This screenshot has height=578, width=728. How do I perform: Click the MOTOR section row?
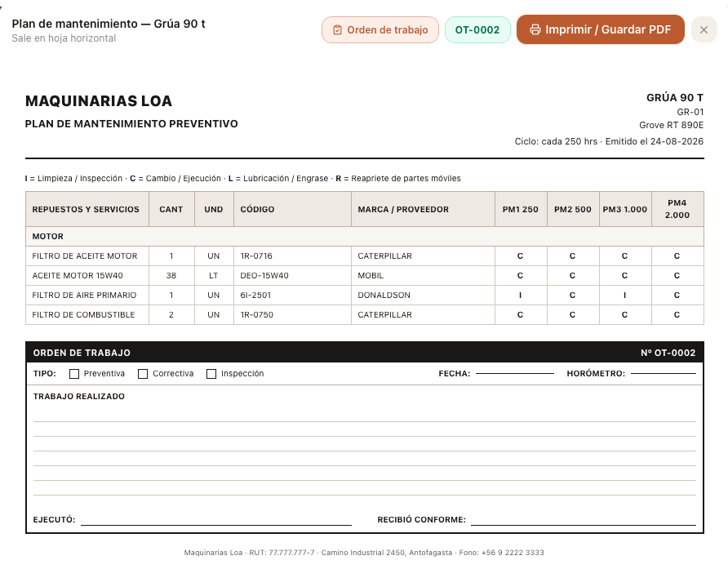[365, 236]
